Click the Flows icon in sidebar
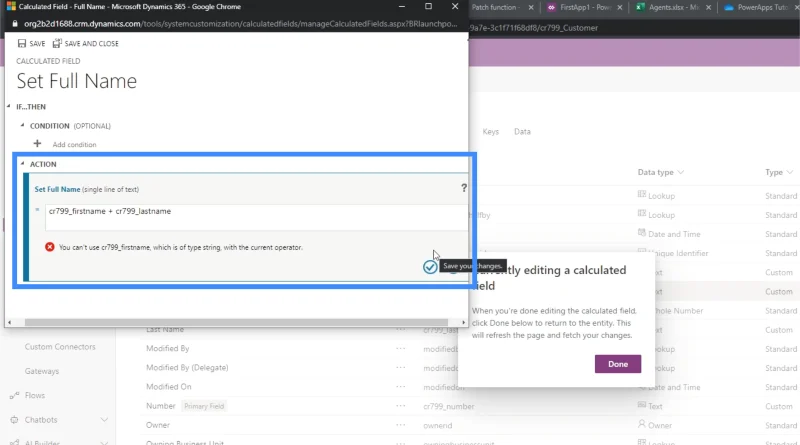Screen dimensions: 800x445 pos(14,395)
